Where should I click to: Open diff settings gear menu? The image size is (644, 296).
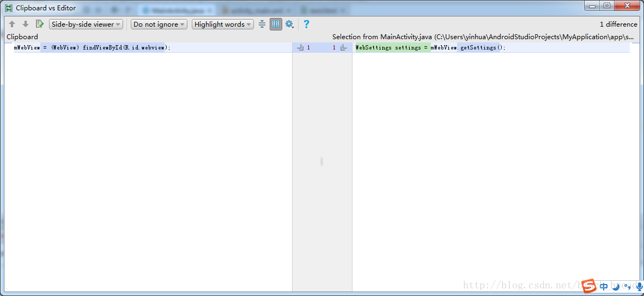(x=289, y=24)
